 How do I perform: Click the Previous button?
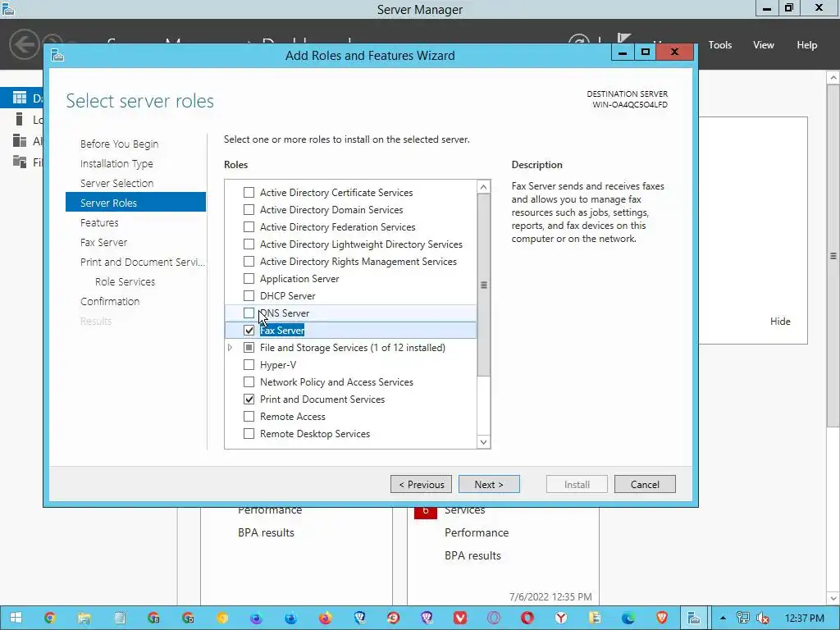pyautogui.click(x=421, y=484)
